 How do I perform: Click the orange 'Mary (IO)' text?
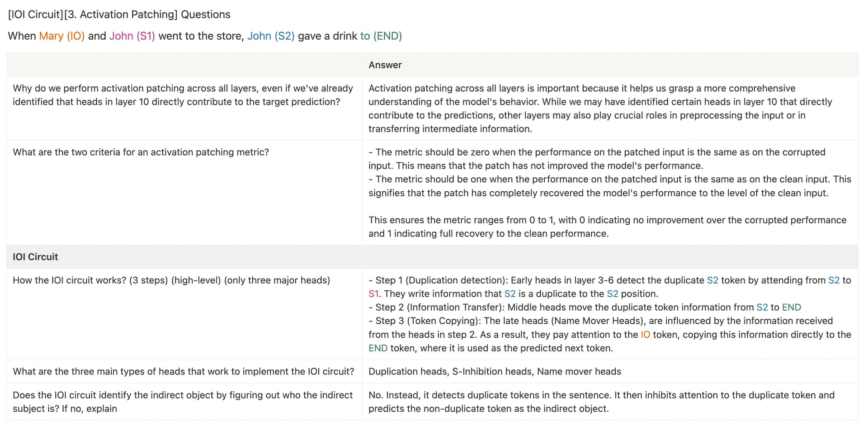pos(62,36)
